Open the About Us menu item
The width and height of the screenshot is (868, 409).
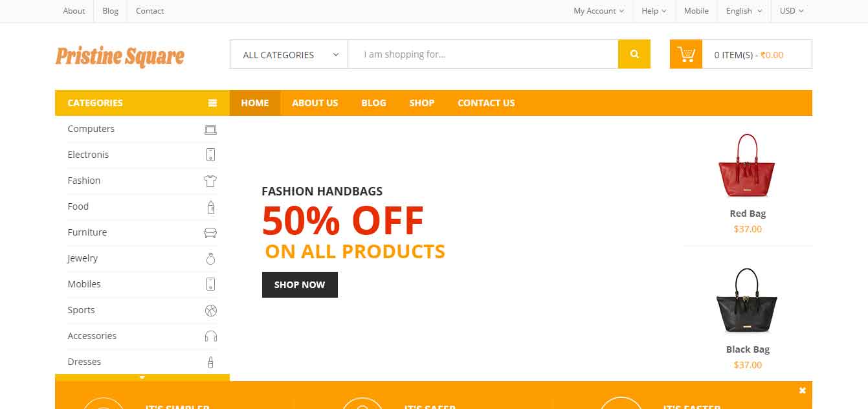click(315, 103)
